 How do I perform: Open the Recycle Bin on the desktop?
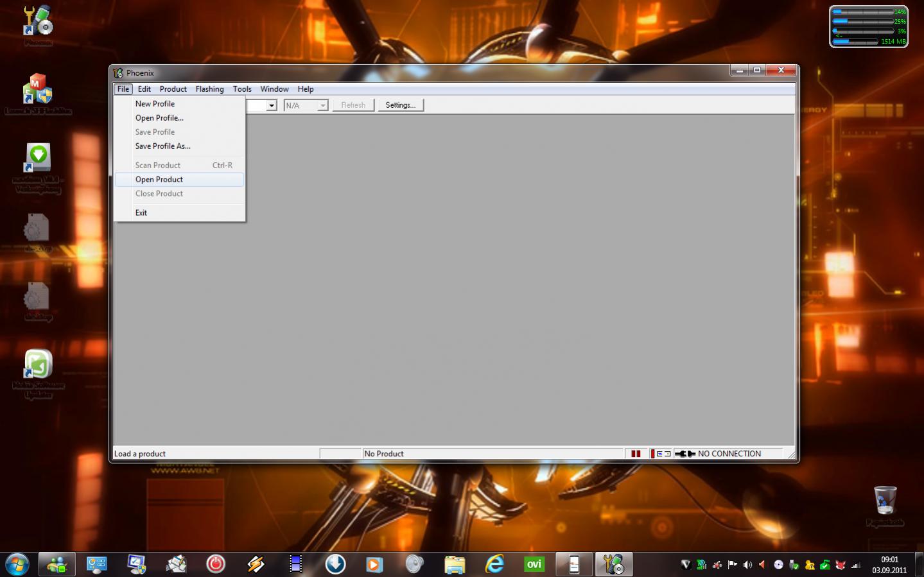[x=885, y=500]
